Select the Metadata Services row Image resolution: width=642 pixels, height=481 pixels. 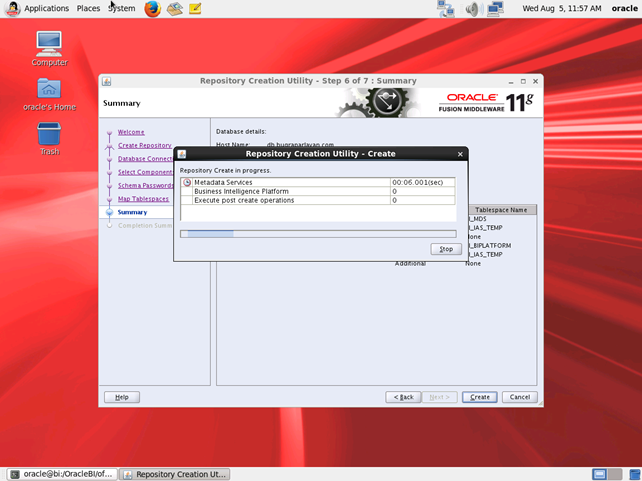[x=318, y=182]
